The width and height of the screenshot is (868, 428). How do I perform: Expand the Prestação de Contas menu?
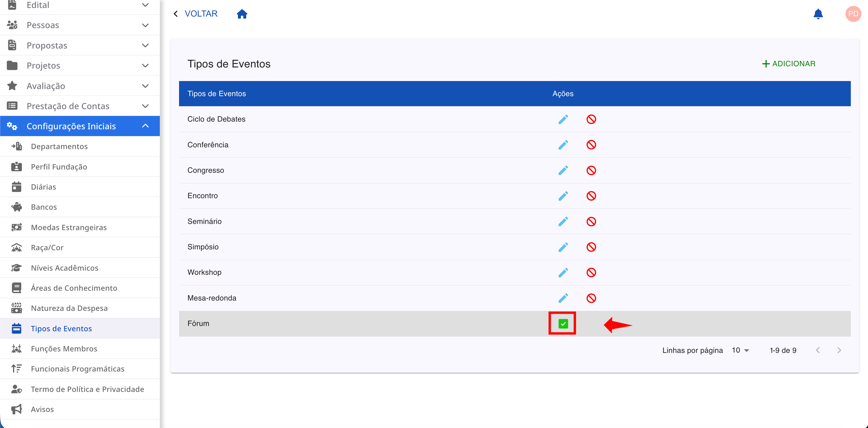[80, 106]
